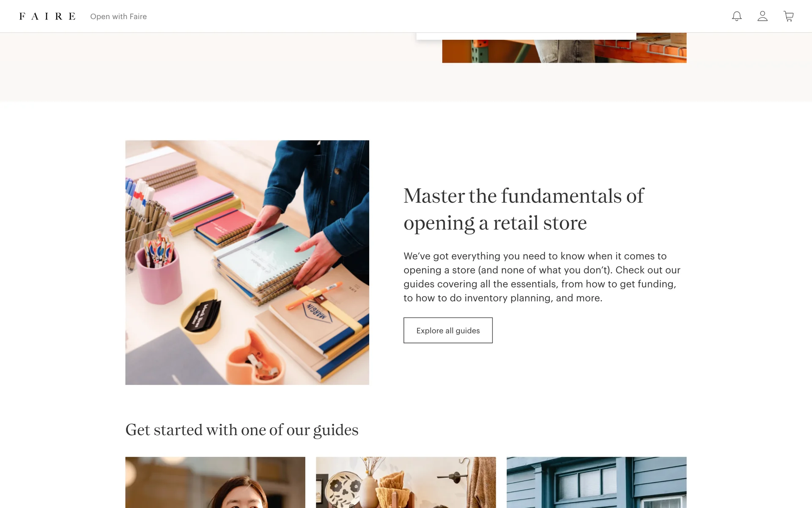Open the account profile icon
This screenshot has width=812, height=508.
point(763,16)
